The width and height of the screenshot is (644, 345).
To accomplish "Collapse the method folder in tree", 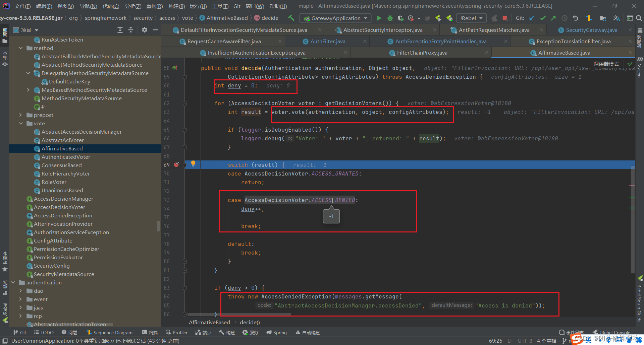I will (x=21, y=48).
